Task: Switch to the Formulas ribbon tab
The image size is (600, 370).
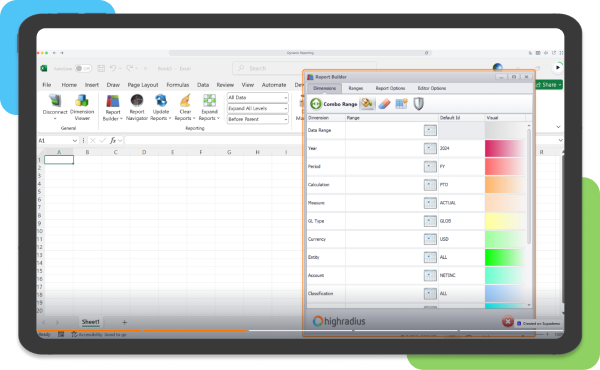Action: pyautogui.click(x=178, y=85)
